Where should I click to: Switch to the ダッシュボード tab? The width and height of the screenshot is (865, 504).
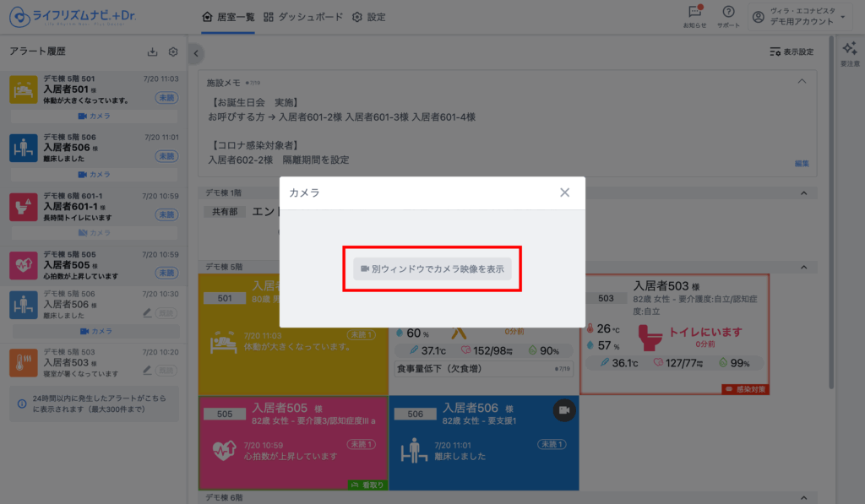tap(303, 17)
